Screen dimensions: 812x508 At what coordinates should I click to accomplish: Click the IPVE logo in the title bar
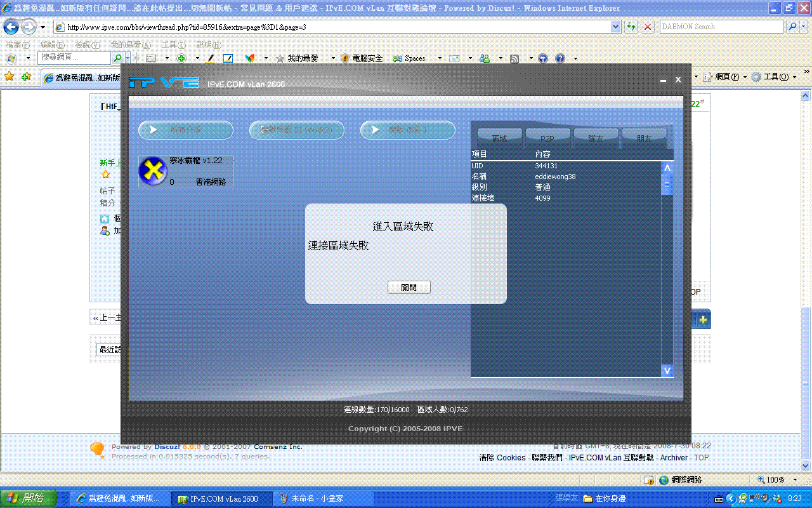point(164,83)
